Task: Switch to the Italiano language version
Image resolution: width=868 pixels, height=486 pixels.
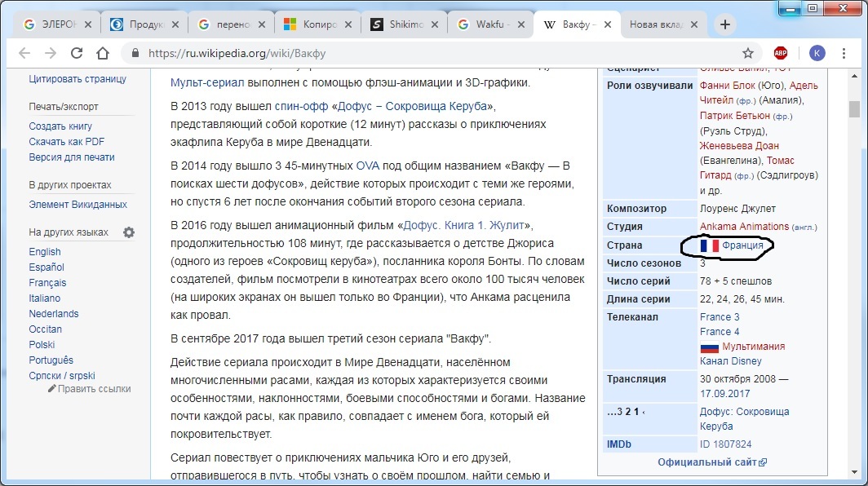Action: pyautogui.click(x=44, y=298)
